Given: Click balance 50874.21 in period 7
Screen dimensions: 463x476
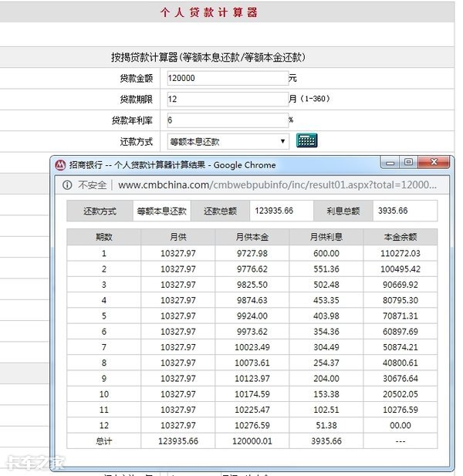Looking at the screenshot, I should 400,347.
